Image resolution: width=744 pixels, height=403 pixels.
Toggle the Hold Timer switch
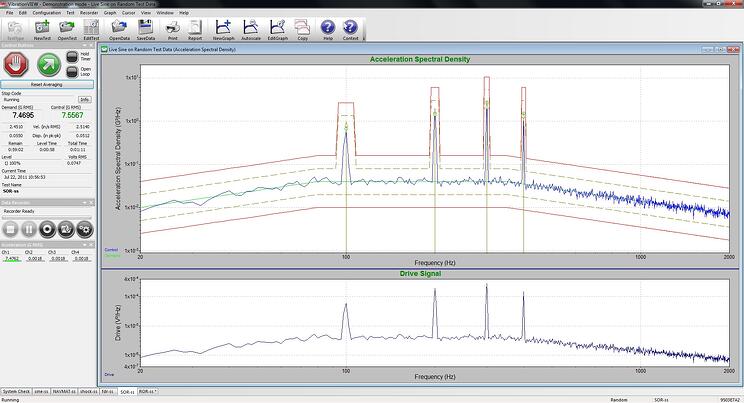point(71,57)
